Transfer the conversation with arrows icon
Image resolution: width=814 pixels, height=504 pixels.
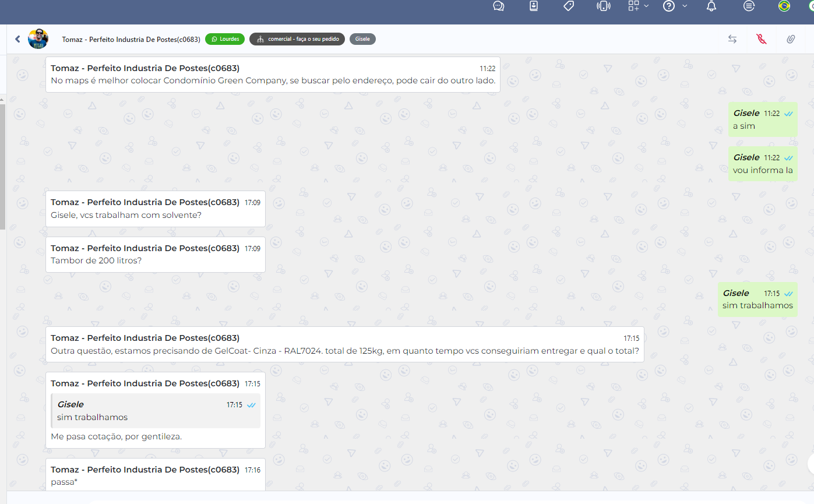point(732,39)
